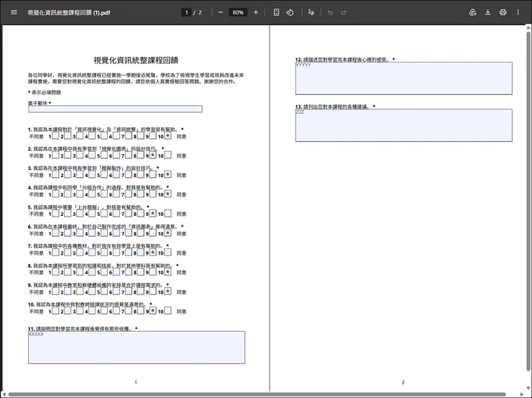Image resolution: width=532 pixels, height=398 pixels.
Task: Check box 5 for question 4
Action: tap(104, 194)
